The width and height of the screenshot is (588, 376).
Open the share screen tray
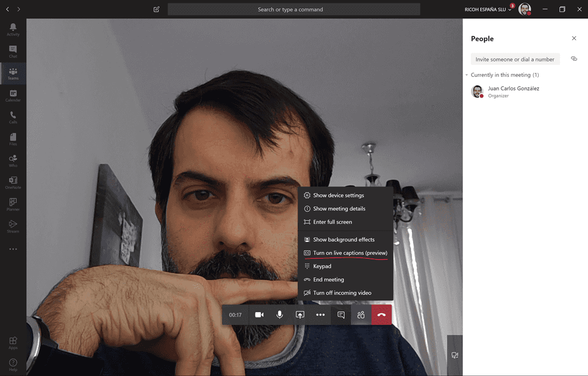[x=300, y=315]
